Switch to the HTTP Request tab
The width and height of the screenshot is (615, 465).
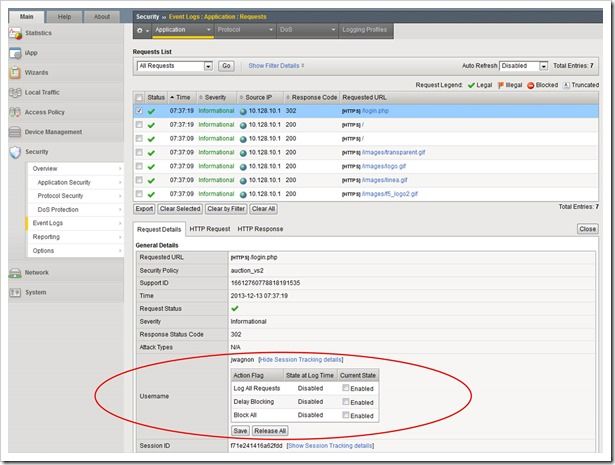point(210,229)
